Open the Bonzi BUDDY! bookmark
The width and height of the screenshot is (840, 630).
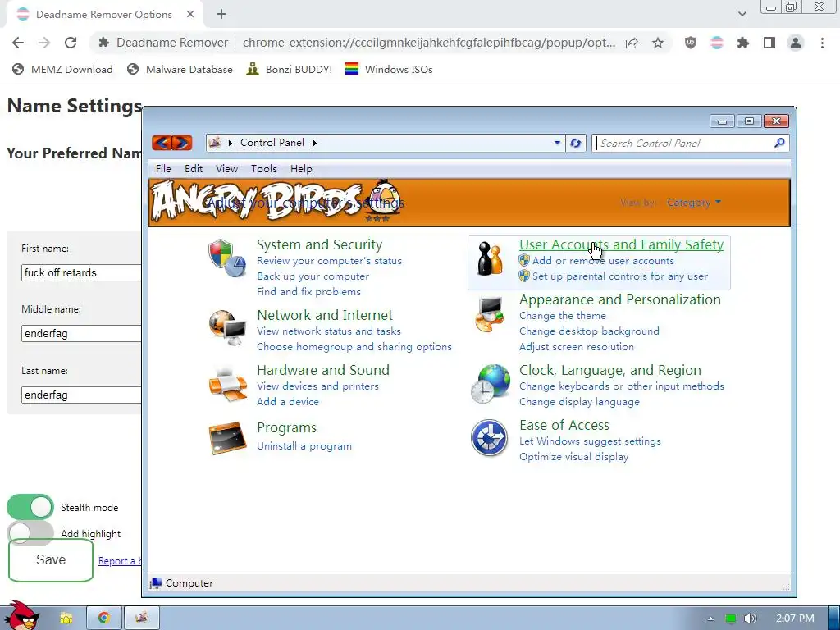point(290,69)
